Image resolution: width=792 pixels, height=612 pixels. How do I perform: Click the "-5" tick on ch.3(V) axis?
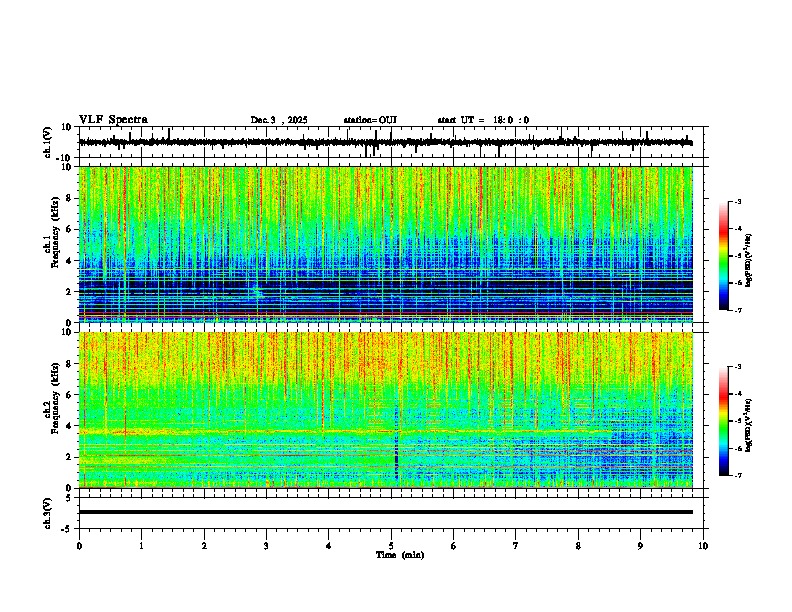[x=68, y=529]
